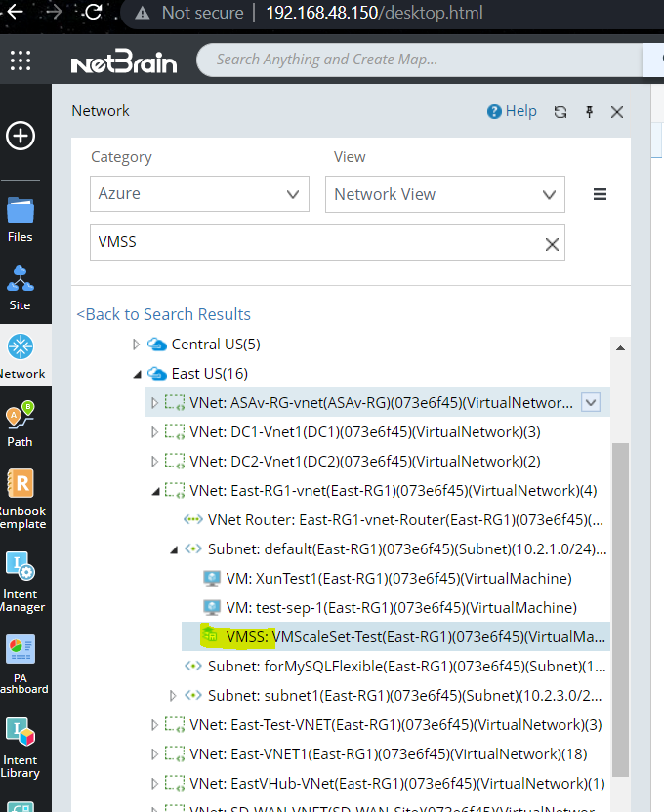This screenshot has width=664, height=812.
Task: Open Files in the sidebar
Action: (20, 219)
